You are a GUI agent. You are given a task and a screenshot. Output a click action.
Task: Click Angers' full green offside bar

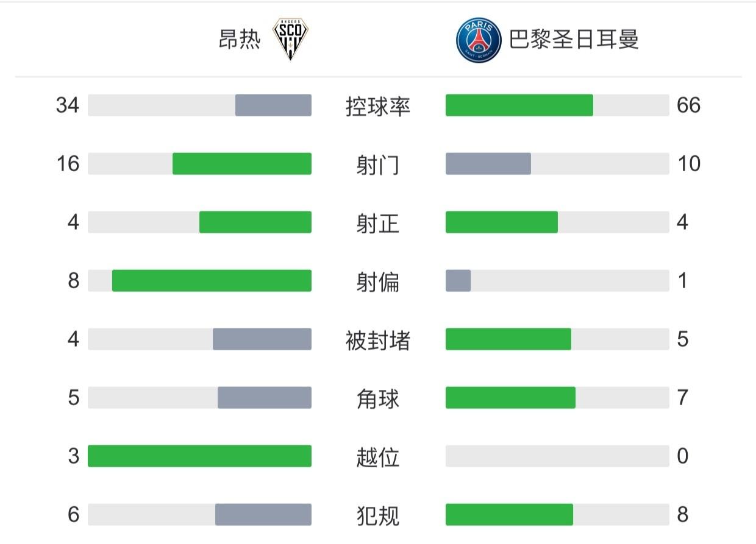point(199,456)
